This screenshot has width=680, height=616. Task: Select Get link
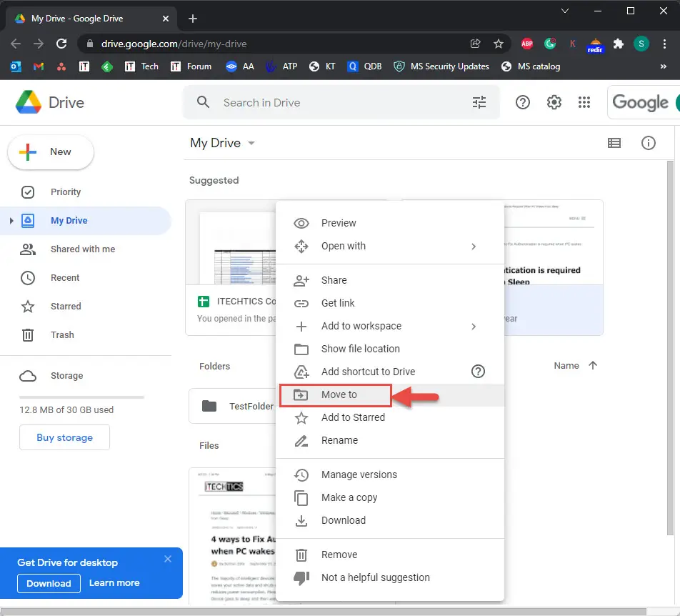pyautogui.click(x=390, y=303)
